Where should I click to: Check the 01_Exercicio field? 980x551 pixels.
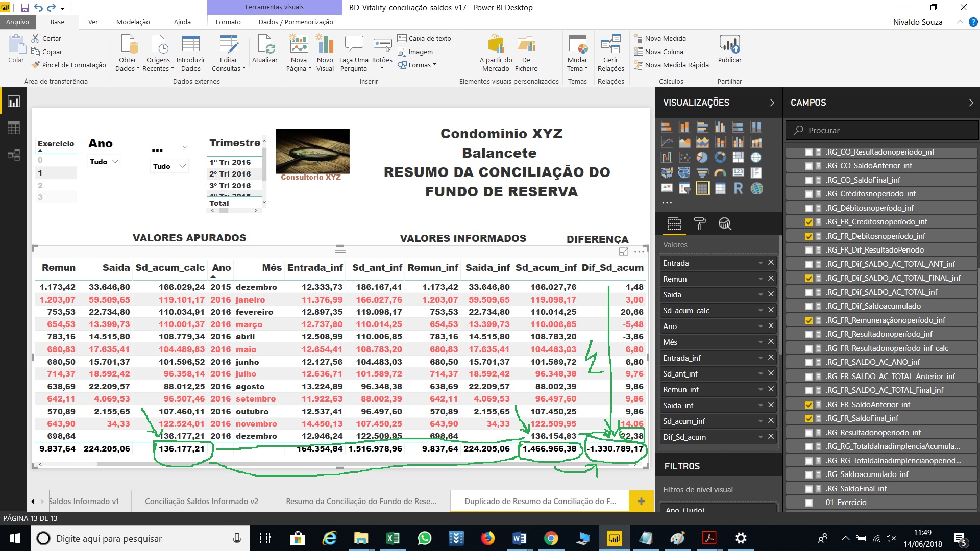[808, 503]
